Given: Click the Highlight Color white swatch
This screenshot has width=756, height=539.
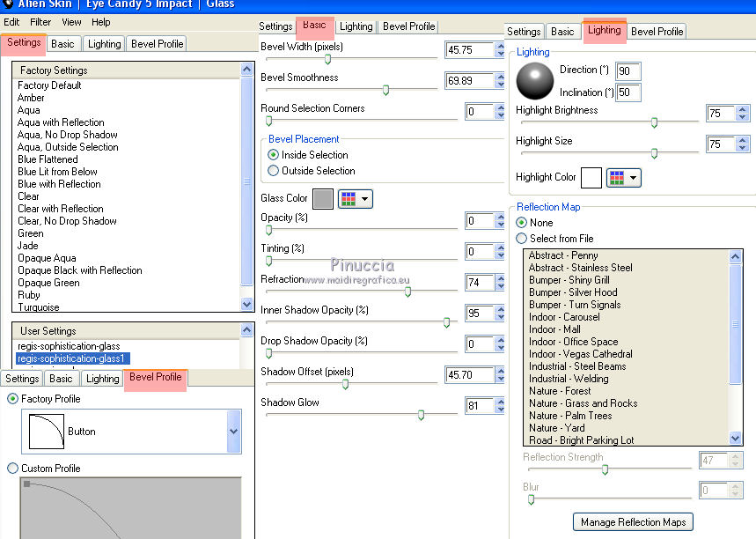Looking at the screenshot, I should [x=591, y=178].
